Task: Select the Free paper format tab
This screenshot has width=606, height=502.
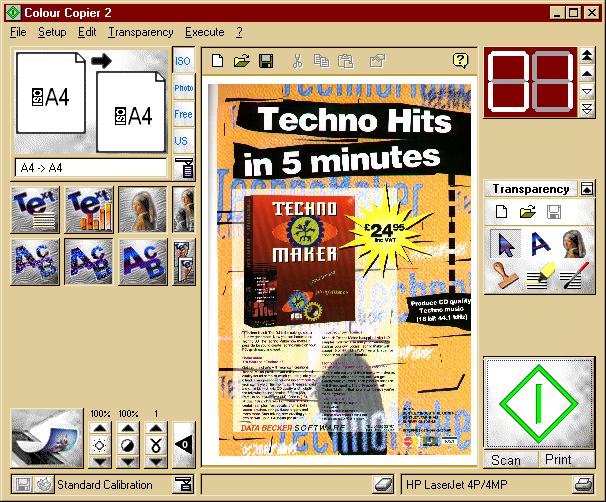Action: [x=183, y=114]
